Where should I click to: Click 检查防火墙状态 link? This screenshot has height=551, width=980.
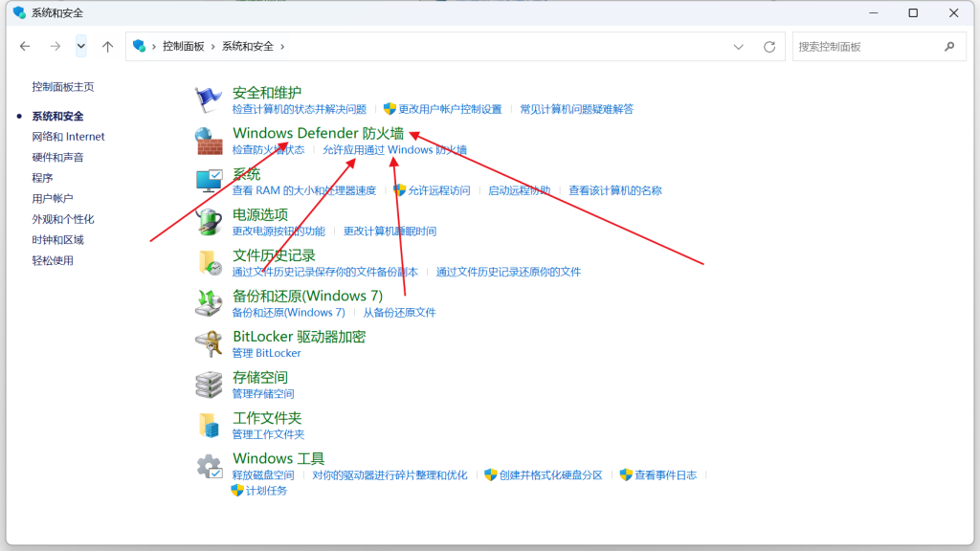[268, 150]
